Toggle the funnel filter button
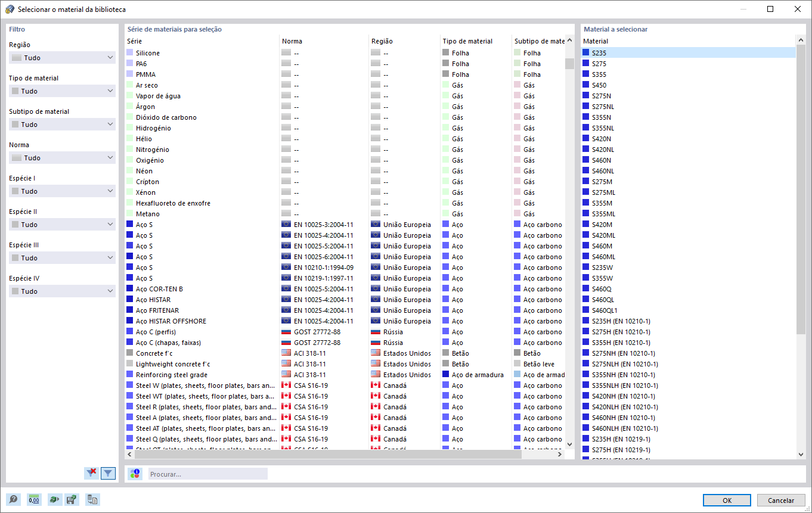Viewport: 812px width, 513px height. [108, 473]
